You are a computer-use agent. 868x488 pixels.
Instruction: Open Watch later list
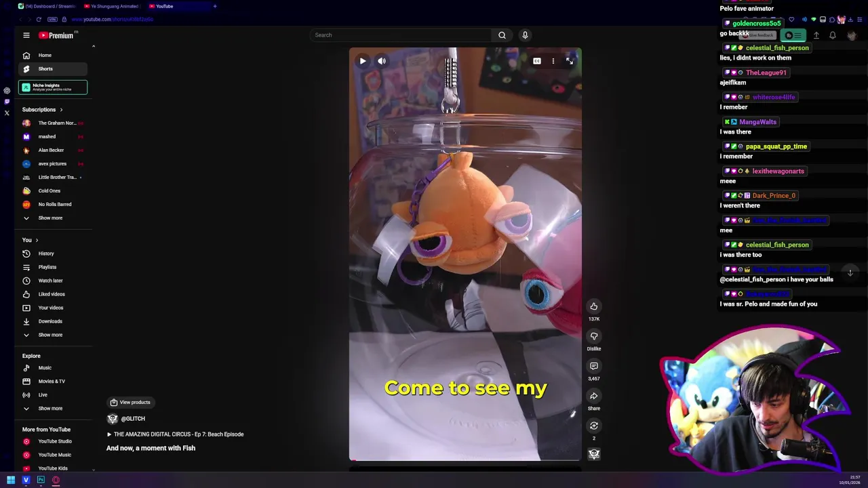click(53, 281)
